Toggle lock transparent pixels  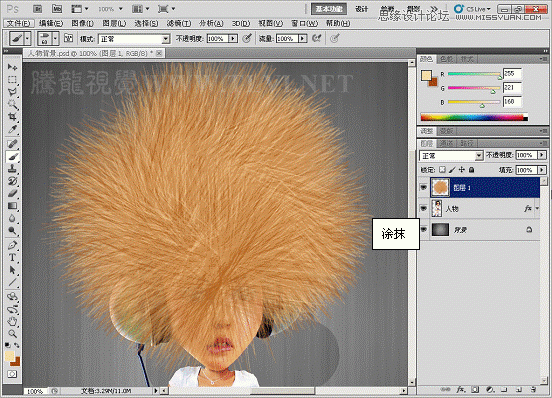tap(443, 170)
